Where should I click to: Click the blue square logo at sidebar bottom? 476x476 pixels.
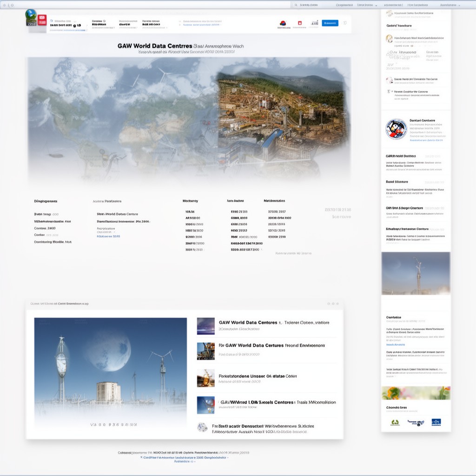436,422
